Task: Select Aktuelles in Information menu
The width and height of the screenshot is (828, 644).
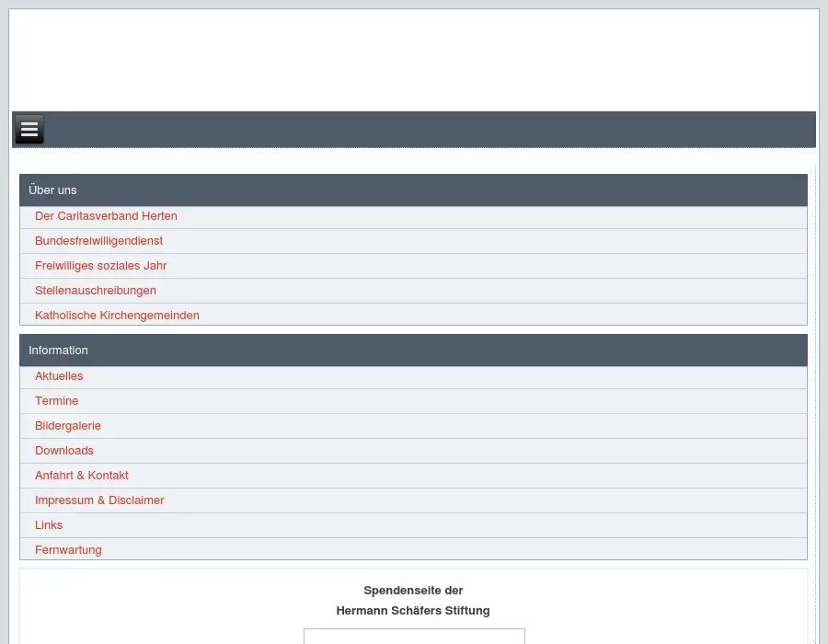Action: tap(59, 376)
